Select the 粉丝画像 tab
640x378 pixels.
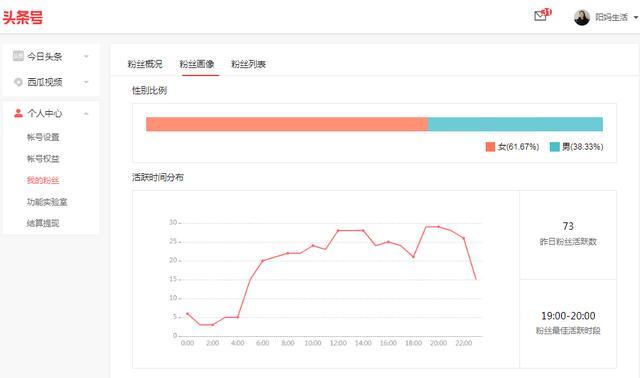[x=197, y=64]
